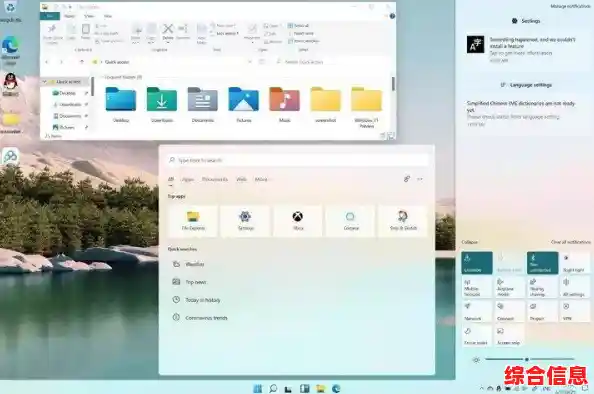The height and width of the screenshot is (394, 594).
Task: Open the Desktop folder in File Explorer
Action: coord(121,104)
